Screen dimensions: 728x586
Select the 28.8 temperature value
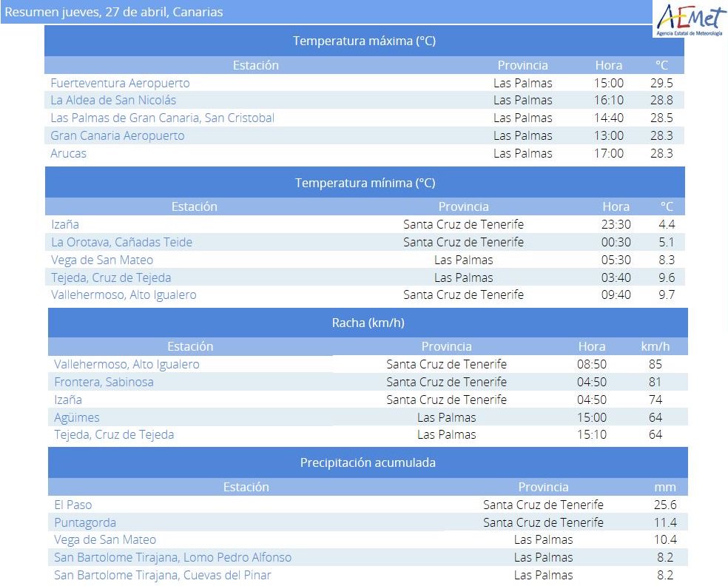(x=661, y=101)
